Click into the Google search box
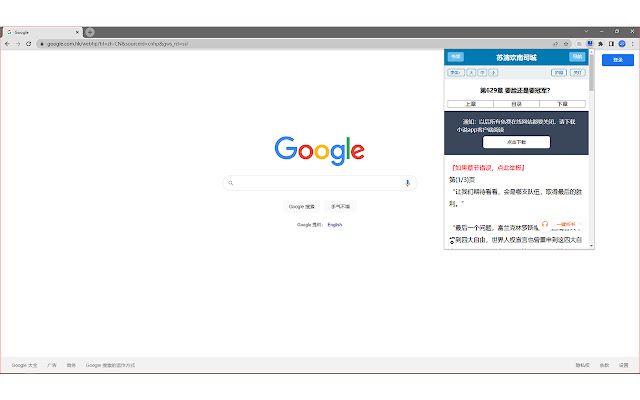This screenshot has height=400, width=640. click(x=320, y=183)
